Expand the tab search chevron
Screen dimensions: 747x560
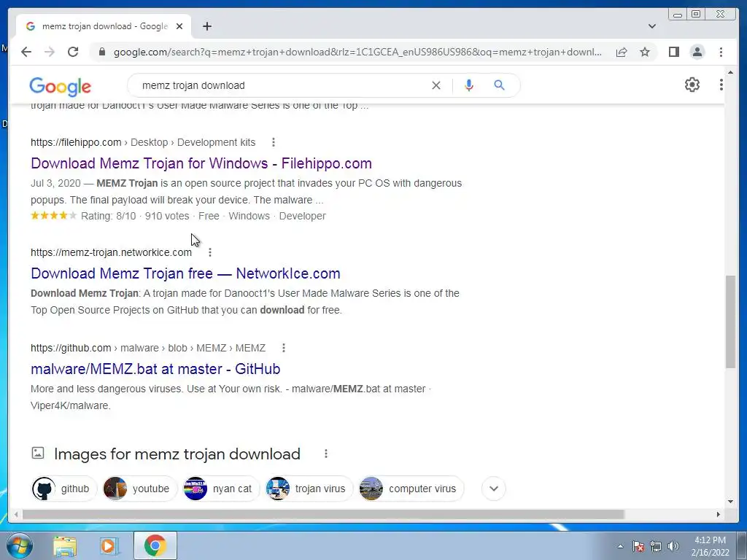pyautogui.click(x=651, y=26)
